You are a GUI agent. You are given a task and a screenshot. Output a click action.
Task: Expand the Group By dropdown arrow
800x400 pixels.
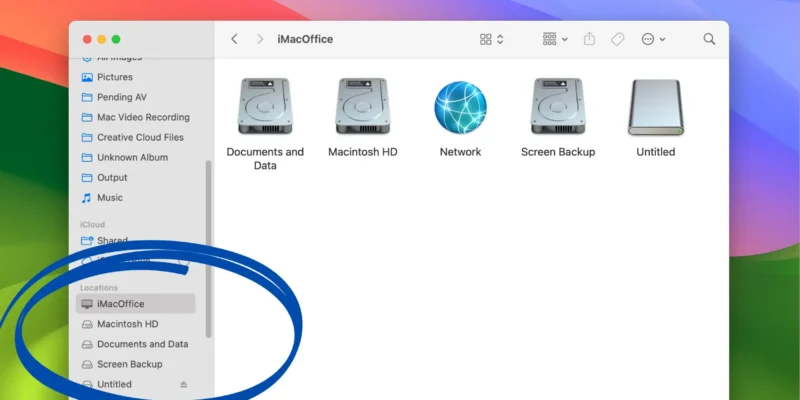(x=564, y=39)
